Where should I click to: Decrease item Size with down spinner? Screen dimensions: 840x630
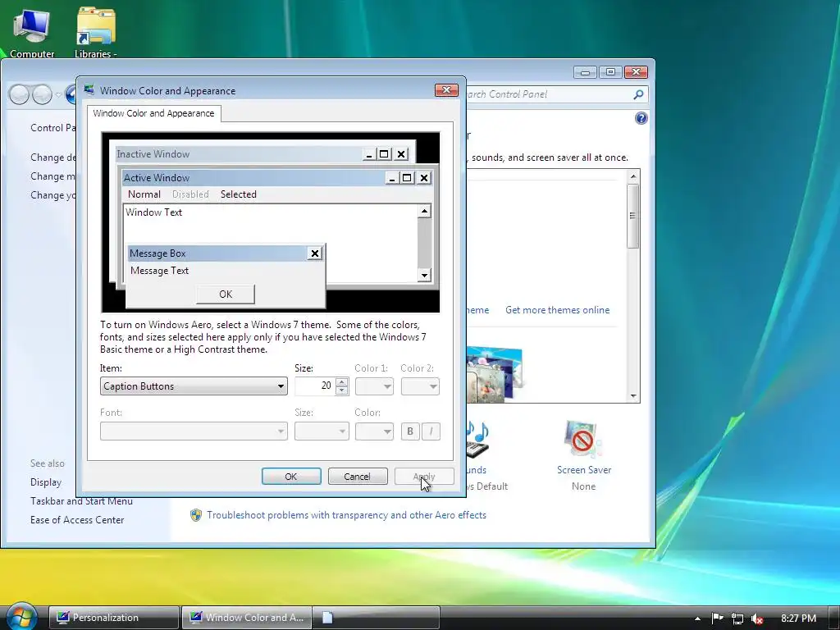tap(342, 390)
